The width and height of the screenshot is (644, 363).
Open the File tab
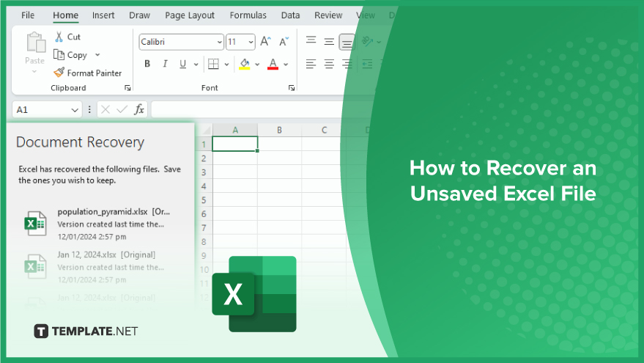coord(28,15)
